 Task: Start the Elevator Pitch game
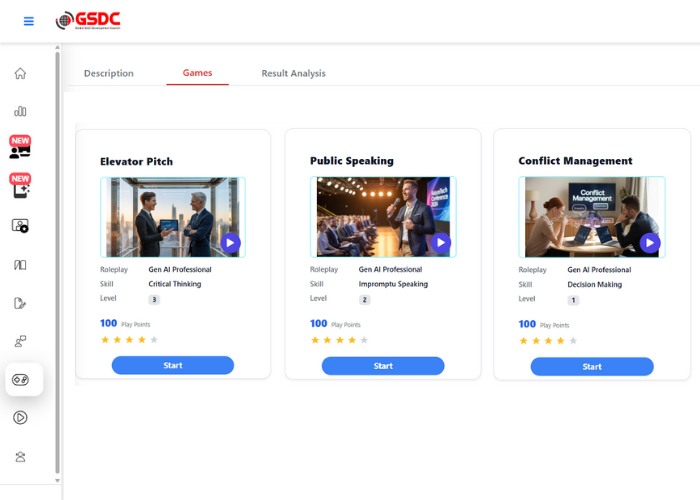[173, 365]
